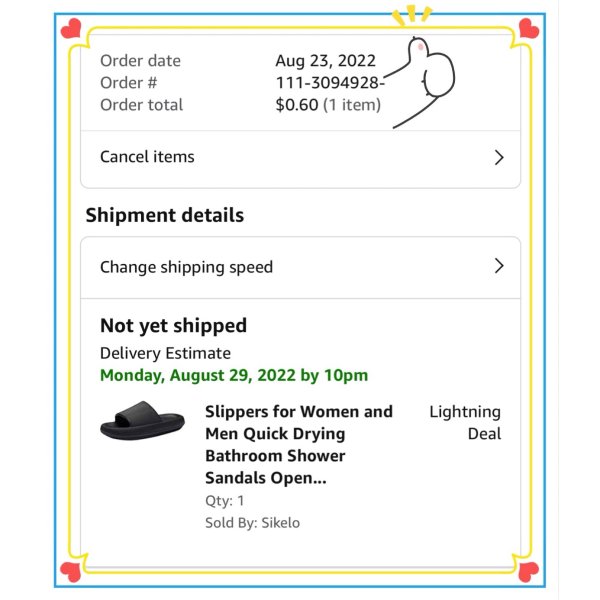Click the chevron beside Change shipping speed
The width and height of the screenshot is (600, 600).
[499, 266]
